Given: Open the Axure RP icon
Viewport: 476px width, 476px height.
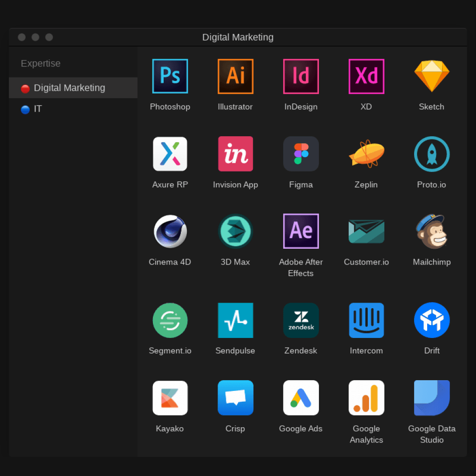Looking at the screenshot, I should pyautogui.click(x=170, y=154).
